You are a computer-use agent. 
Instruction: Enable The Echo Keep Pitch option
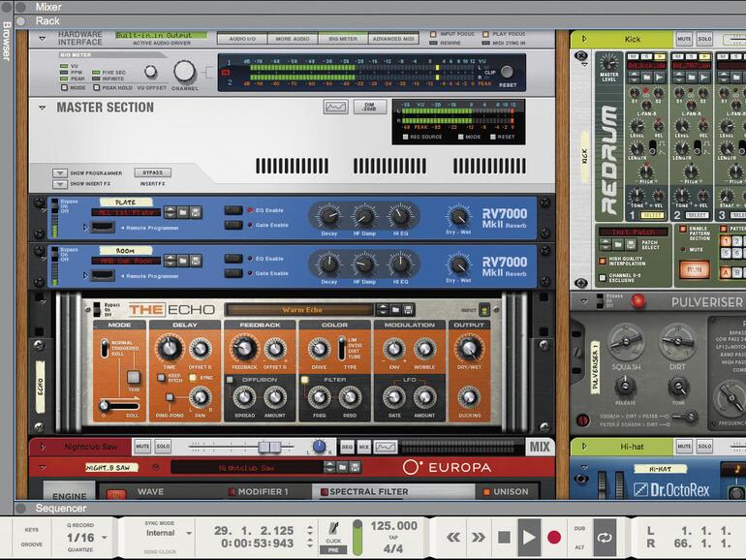[x=161, y=378]
